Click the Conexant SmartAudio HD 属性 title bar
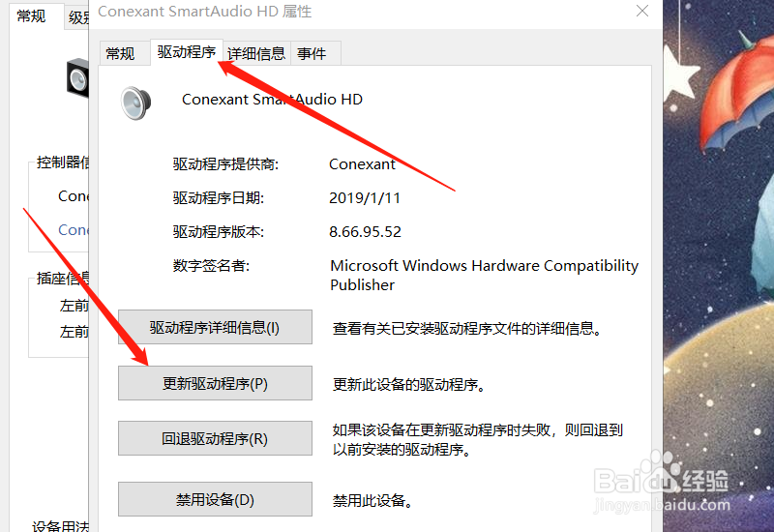 pos(339,13)
